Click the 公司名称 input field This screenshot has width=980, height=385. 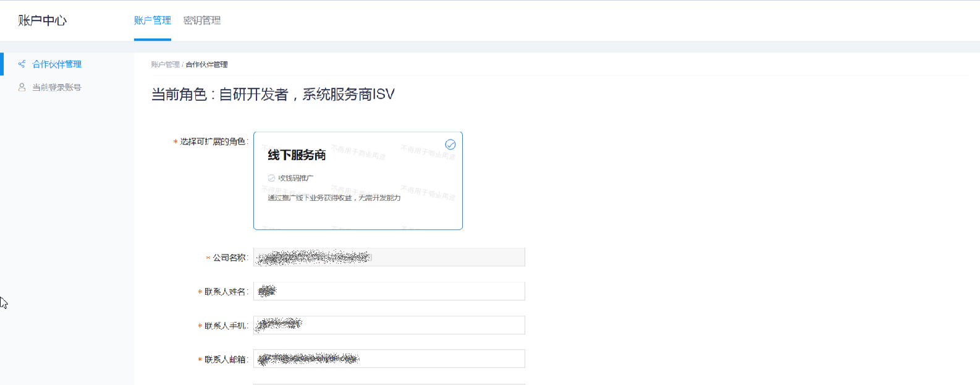click(x=389, y=257)
